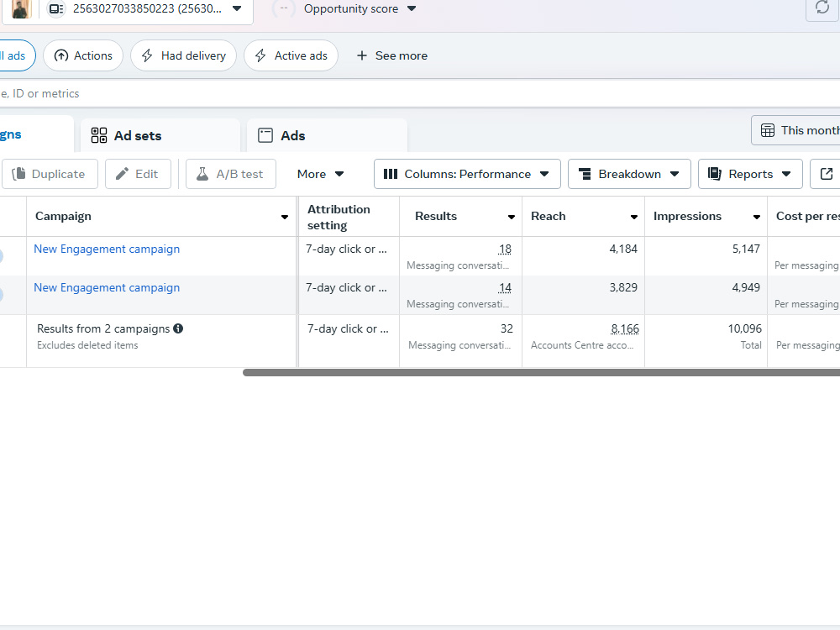Click the flask icon on A/B test
Image resolution: width=840 pixels, height=630 pixels.
(202, 174)
